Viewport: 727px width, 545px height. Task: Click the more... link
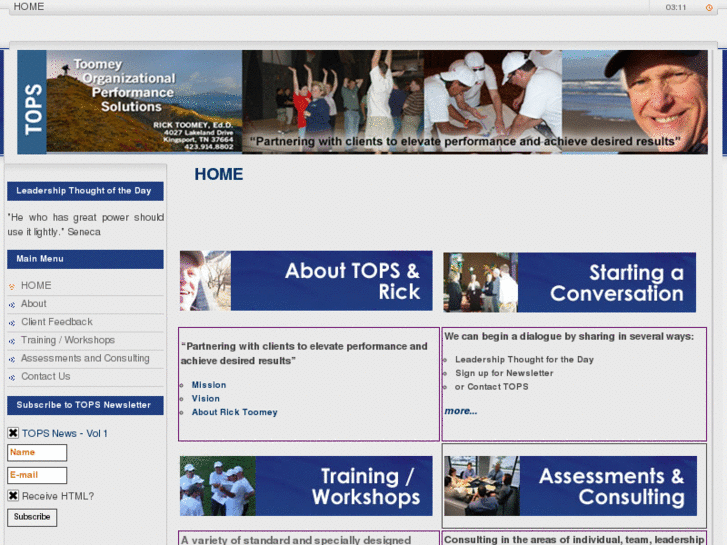pos(460,411)
